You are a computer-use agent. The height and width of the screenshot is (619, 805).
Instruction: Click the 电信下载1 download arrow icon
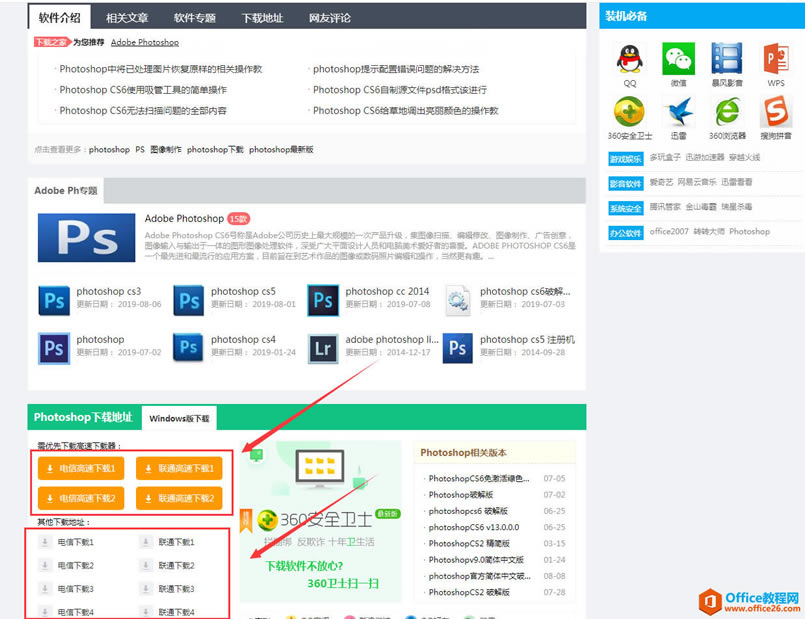click(45, 541)
